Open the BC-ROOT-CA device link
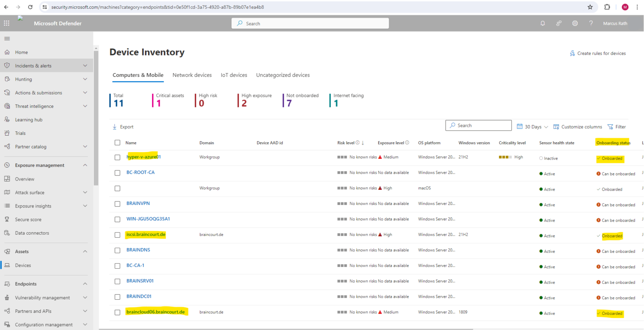644x330 pixels. [x=140, y=172]
